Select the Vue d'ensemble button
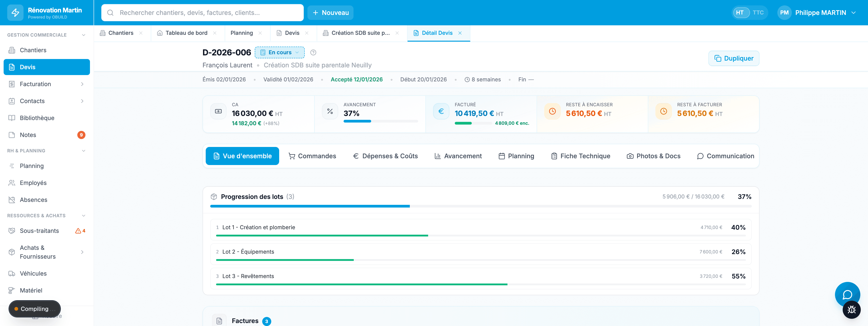This screenshot has width=868, height=326. [242, 156]
